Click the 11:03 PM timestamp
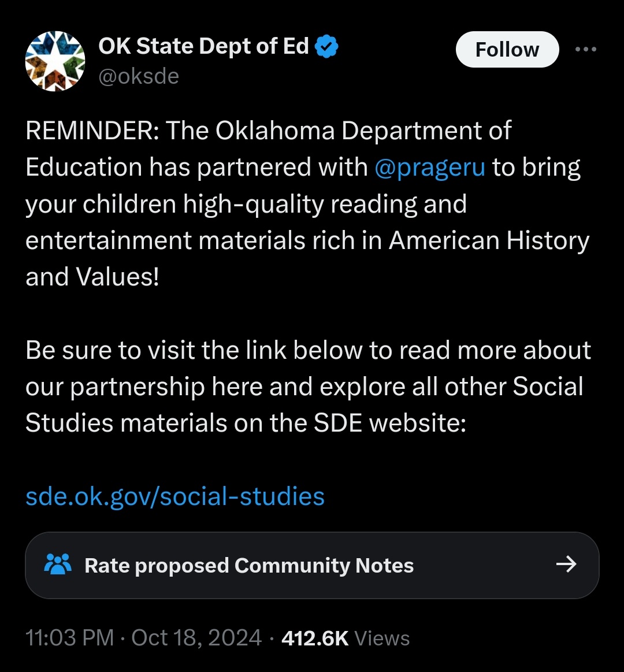Image resolution: width=624 pixels, height=672 pixels. pos(69,637)
